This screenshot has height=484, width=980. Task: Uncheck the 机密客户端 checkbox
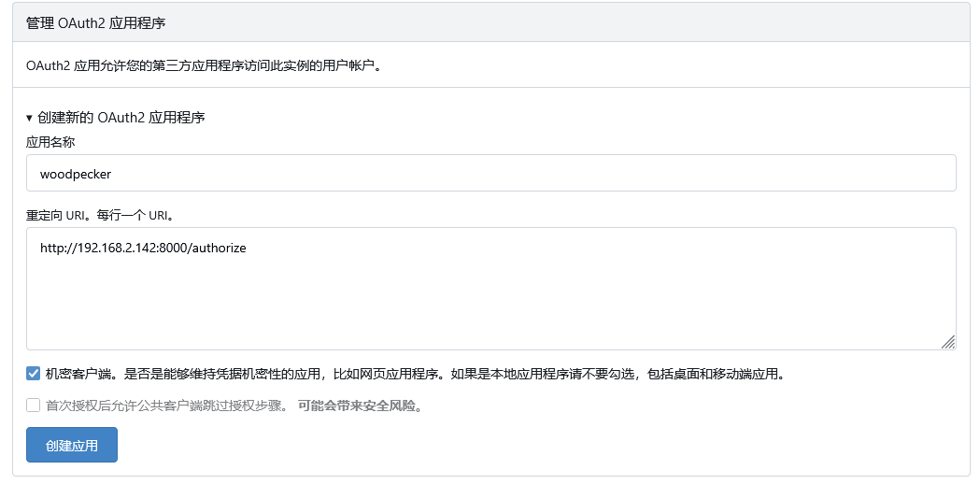click(x=34, y=375)
